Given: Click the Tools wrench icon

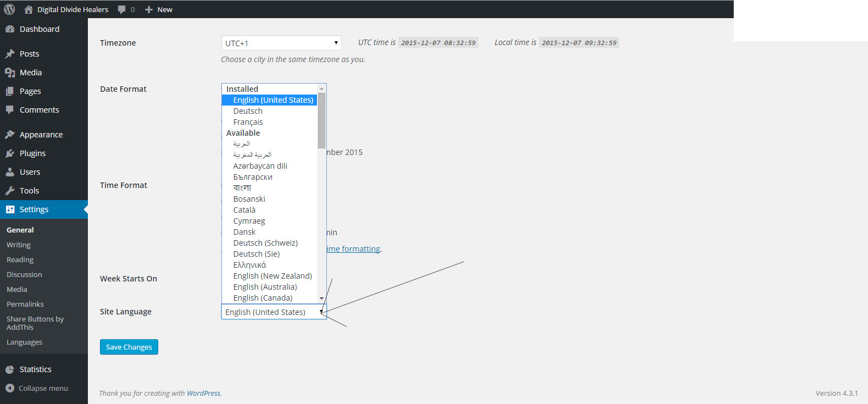Looking at the screenshot, I should (10, 191).
